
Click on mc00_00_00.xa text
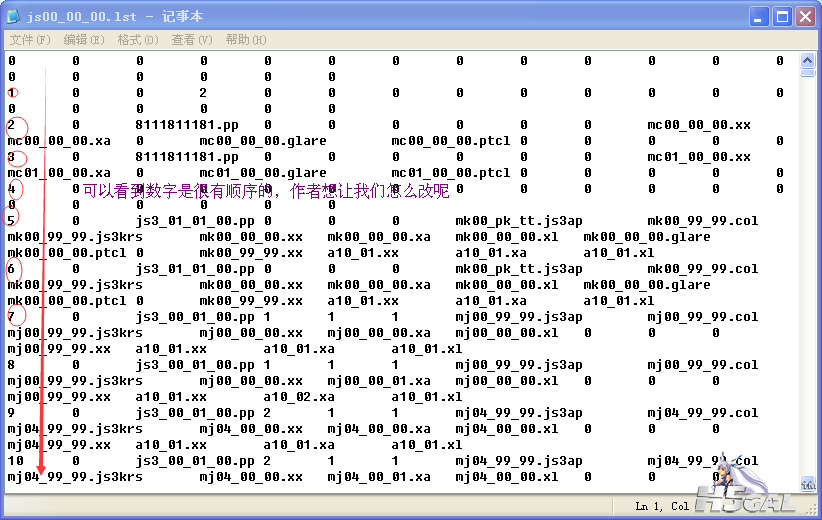click(59, 141)
